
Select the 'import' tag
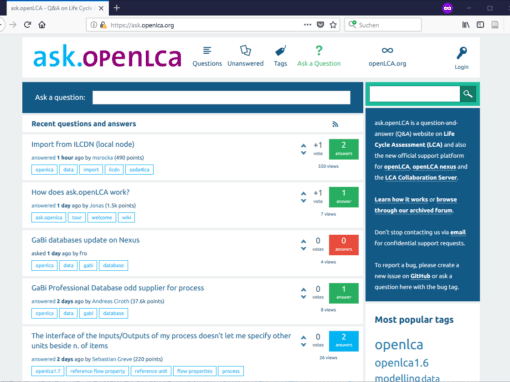click(91, 170)
